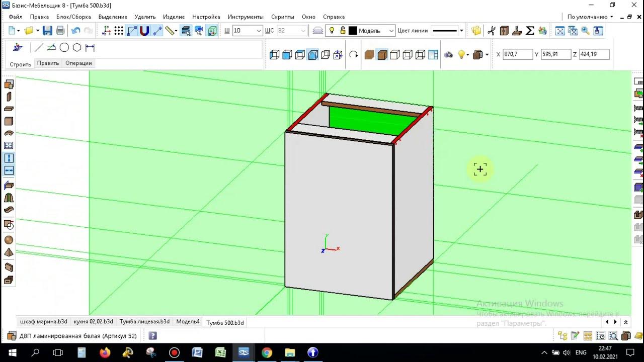Switch to the Править tab
This screenshot has height=362, width=644.
tap(48, 63)
